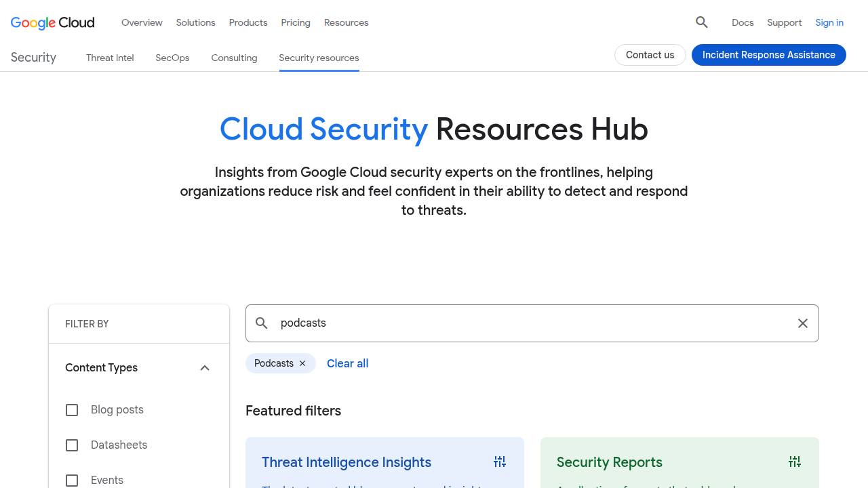Click the Clear all filters link
Viewport: 868px width, 488px height.
coord(347,363)
